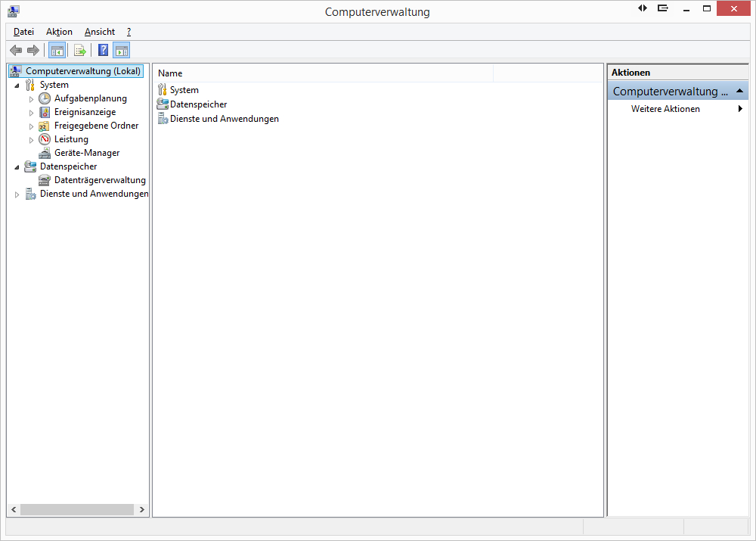Click the Aufgabenplanung clock icon
The width and height of the screenshot is (756, 541).
[45, 98]
